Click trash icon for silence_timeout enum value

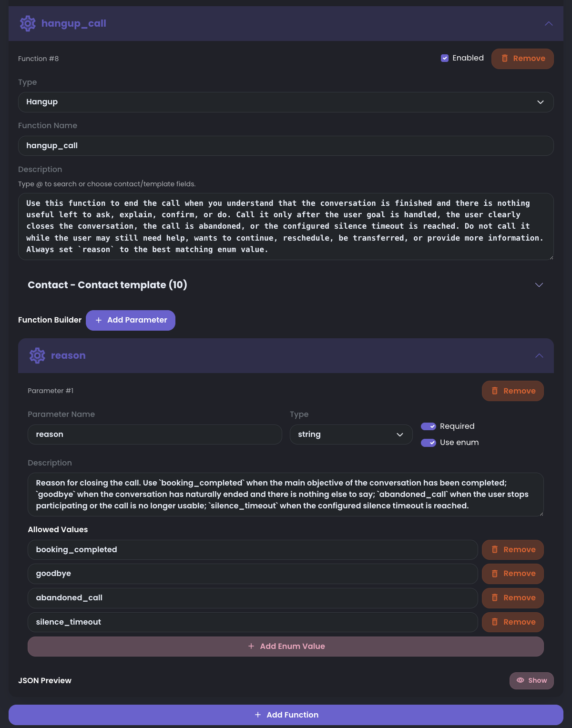click(495, 622)
